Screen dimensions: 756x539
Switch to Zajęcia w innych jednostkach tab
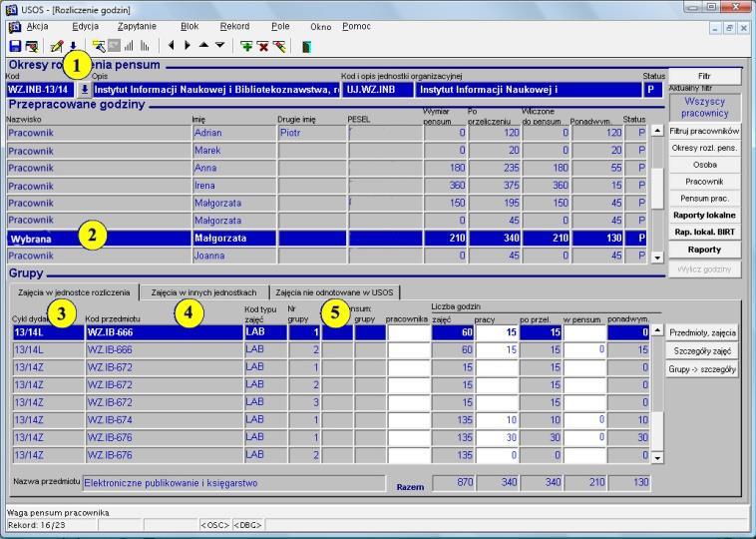tap(203, 292)
